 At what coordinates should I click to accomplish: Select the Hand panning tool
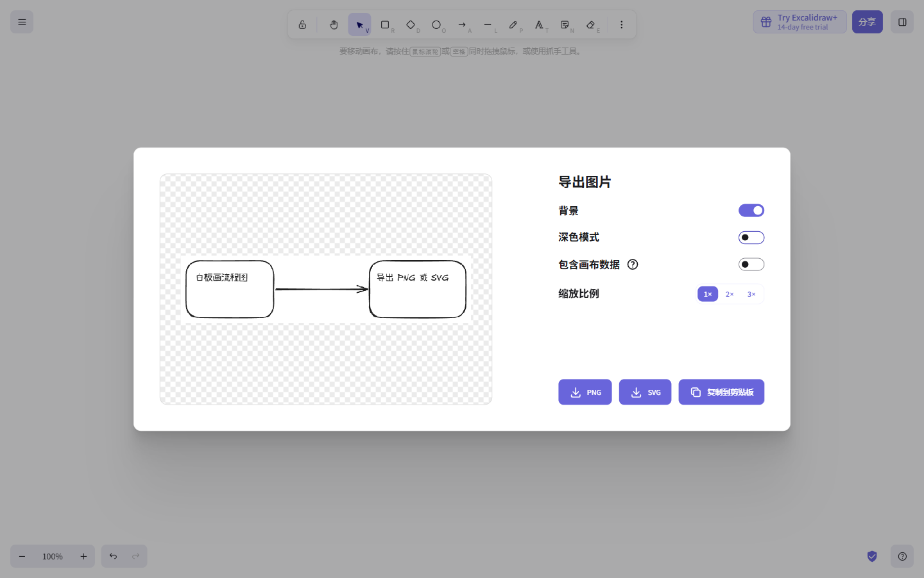334,25
